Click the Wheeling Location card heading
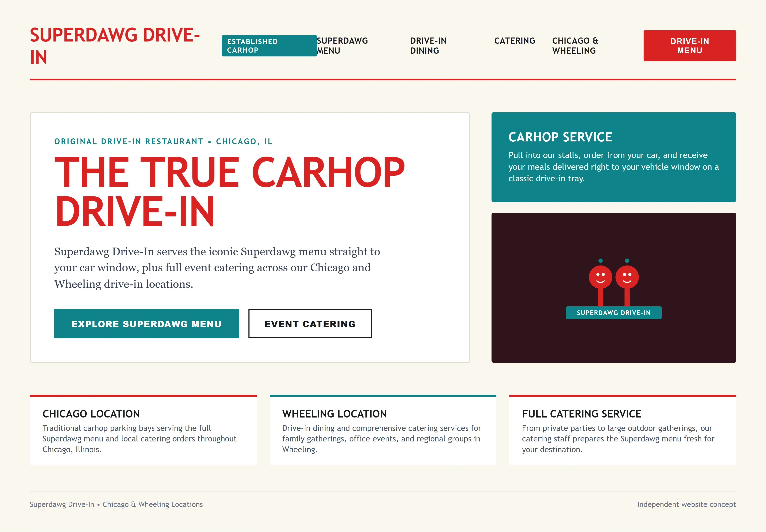The width and height of the screenshot is (766, 532). pos(334,414)
